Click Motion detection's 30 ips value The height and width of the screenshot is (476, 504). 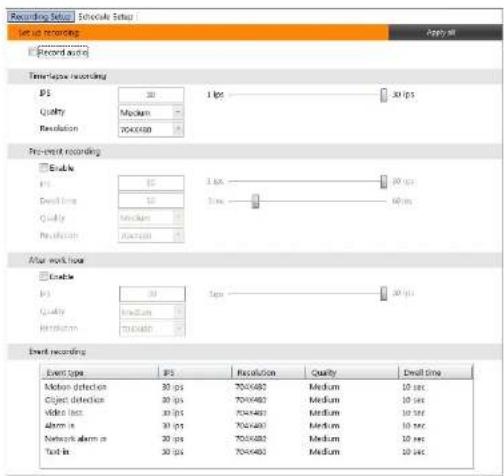coord(172,387)
